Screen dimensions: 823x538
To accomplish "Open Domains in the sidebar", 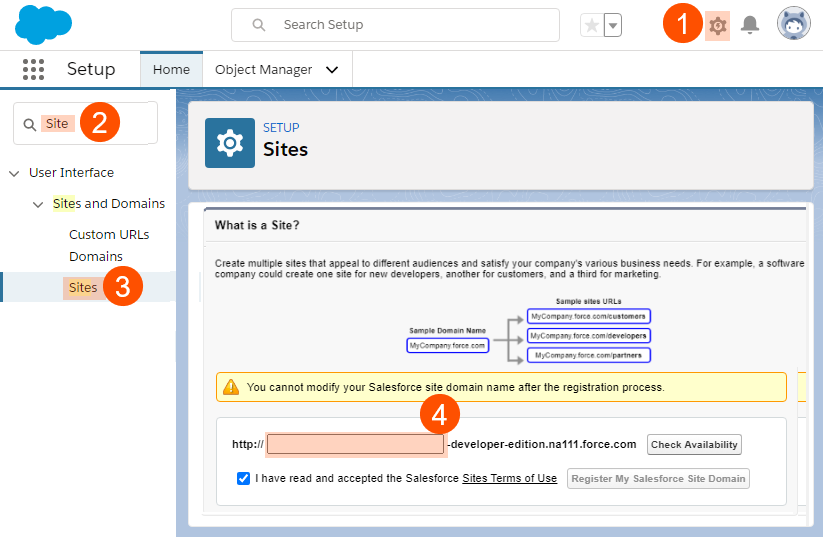I will pyautogui.click(x=96, y=257).
